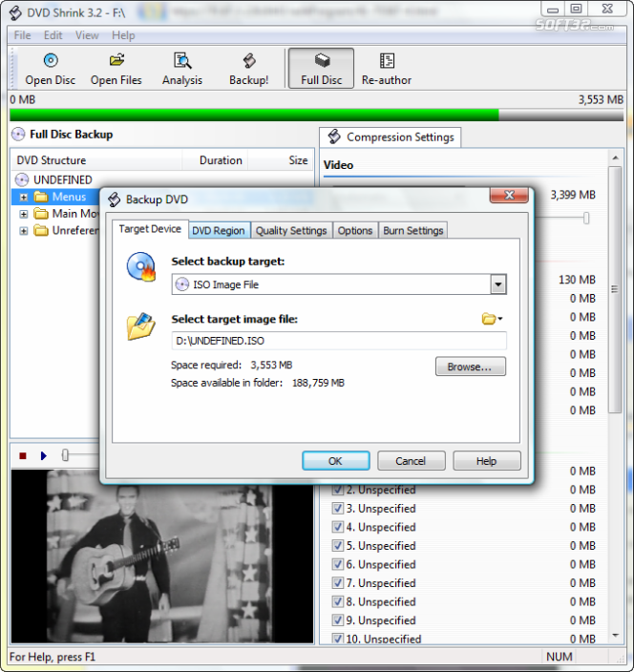Click the Duration column header
This screenshot has width=634, height=672.
215,160
